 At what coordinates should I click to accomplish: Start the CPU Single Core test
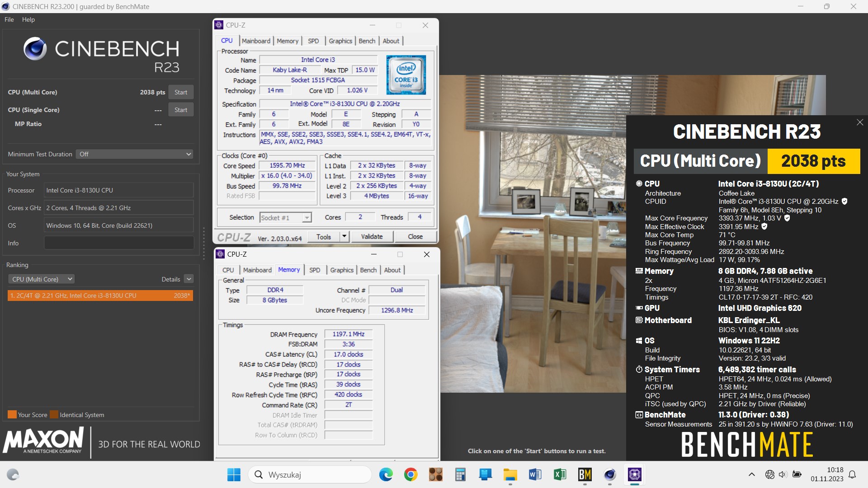pos(181,110)
